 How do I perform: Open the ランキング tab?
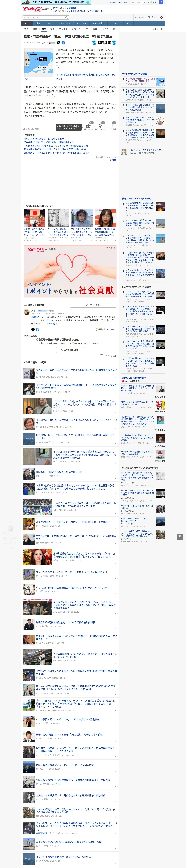pos(115,24)
